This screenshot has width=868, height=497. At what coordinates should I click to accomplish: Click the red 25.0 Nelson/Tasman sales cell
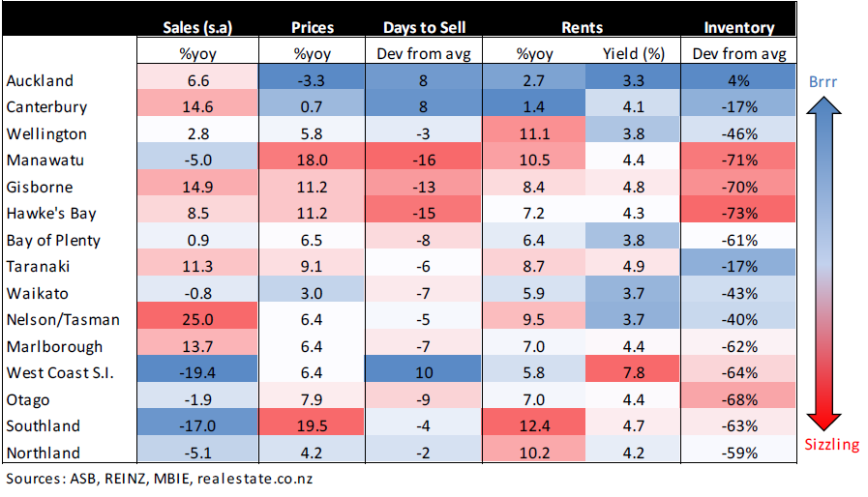click(x=198, y=320)
